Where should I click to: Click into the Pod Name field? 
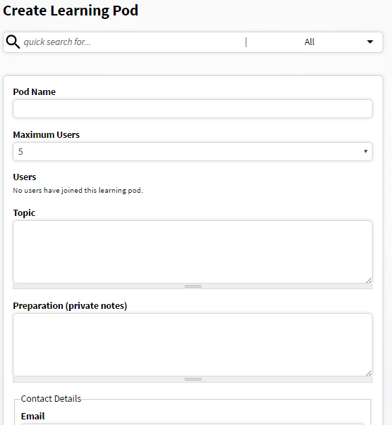[x=193, y=109]
